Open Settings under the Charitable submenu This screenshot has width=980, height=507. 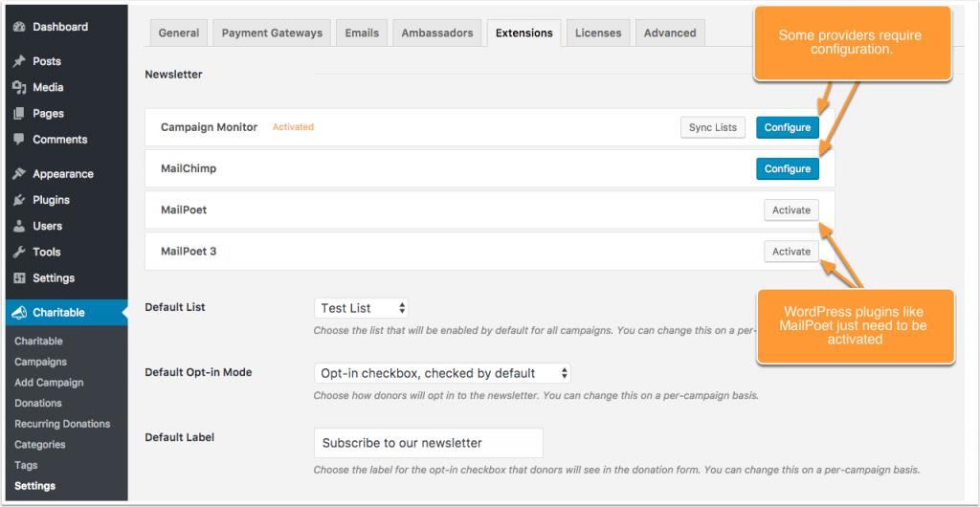[x=35, y=486]
